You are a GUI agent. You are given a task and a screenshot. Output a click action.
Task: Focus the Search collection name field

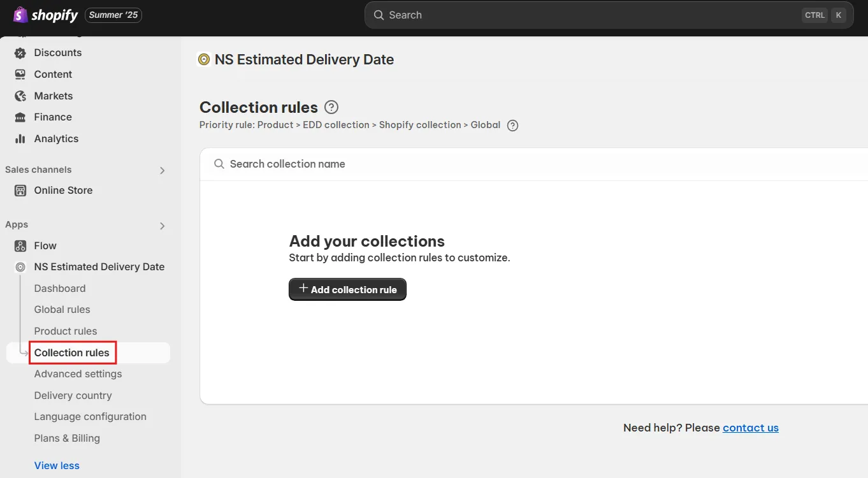point(533,164)
